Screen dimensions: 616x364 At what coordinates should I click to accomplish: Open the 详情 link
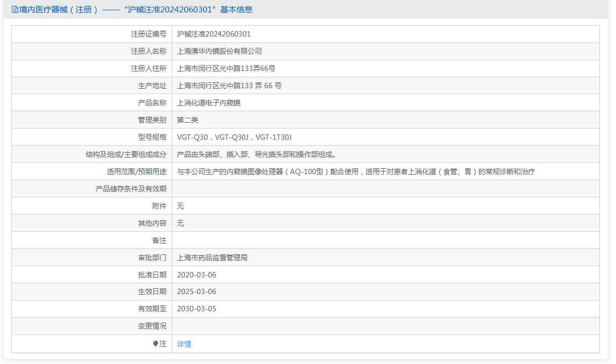[184, 344]
